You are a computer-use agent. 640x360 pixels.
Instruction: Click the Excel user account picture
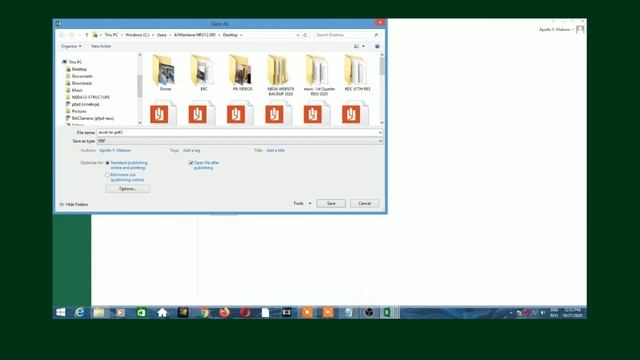pyautogui.click(x=580, y=29)
